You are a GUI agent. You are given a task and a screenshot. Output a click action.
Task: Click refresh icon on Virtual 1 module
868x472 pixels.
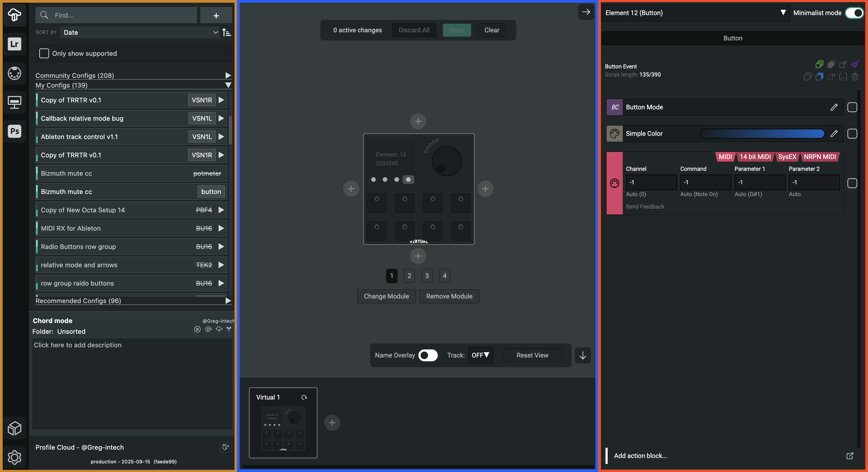[304, 397]
